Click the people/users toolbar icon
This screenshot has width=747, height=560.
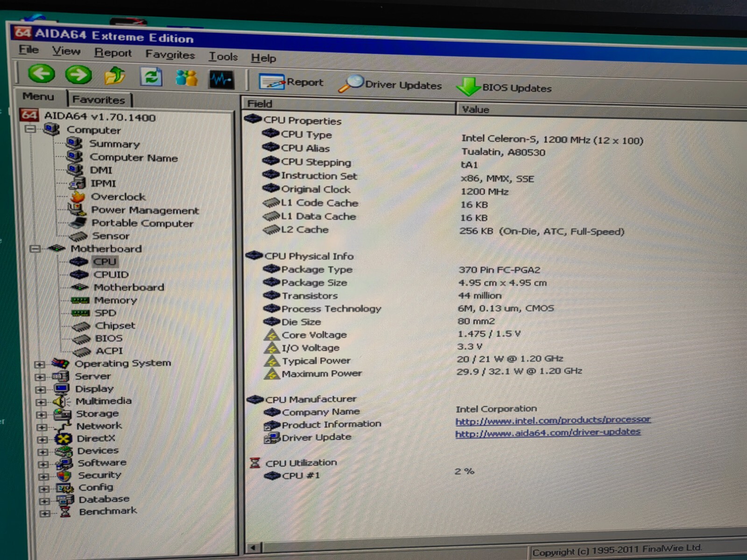click(187, 78)
